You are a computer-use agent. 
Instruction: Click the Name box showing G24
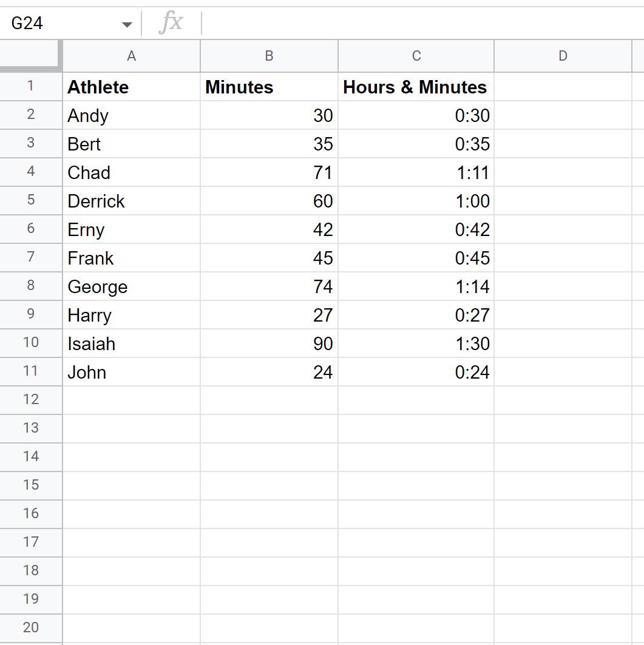coord(71,23)
